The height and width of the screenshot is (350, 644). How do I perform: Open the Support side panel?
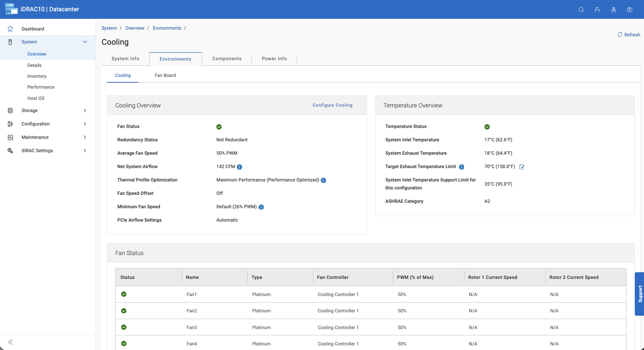tap(639, 294)
